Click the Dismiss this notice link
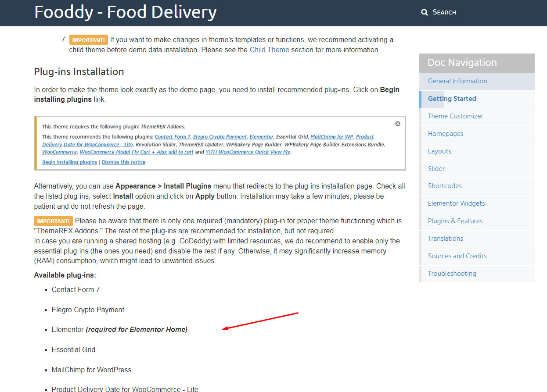 coord(123,162)
